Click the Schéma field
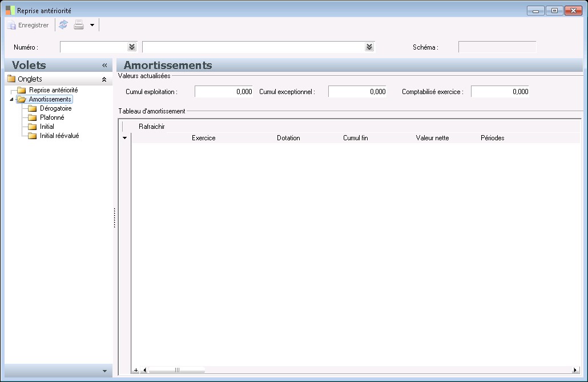 497,47
